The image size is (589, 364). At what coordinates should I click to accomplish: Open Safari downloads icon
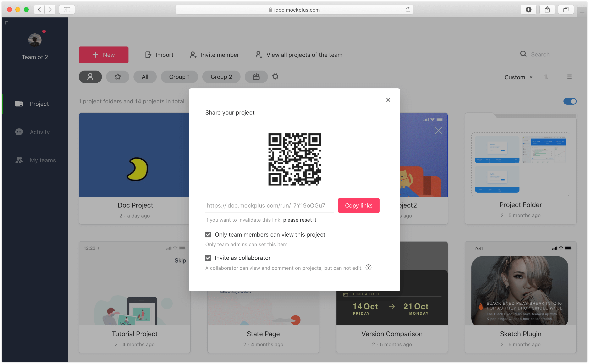(x=528, y=9)
